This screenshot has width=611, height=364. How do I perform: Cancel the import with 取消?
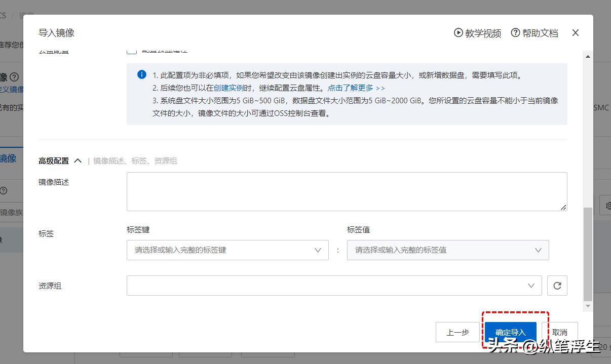point(560,332)
